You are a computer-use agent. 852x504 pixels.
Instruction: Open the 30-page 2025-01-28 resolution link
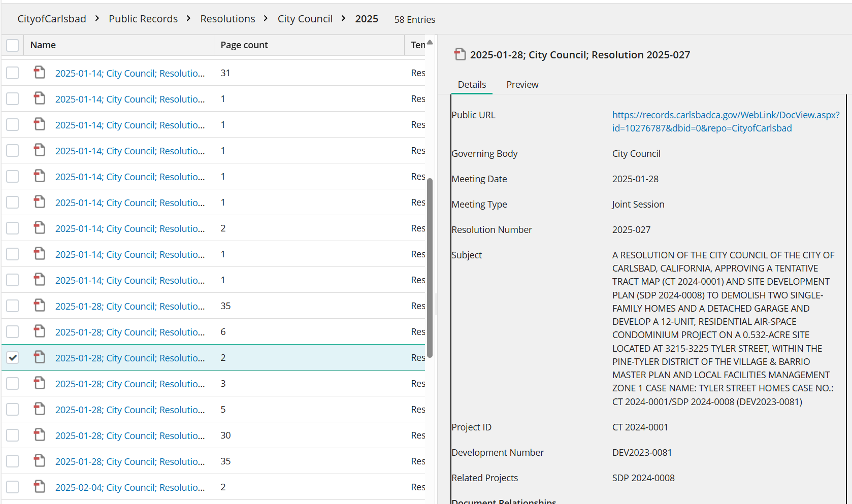[x=130, y=435]
